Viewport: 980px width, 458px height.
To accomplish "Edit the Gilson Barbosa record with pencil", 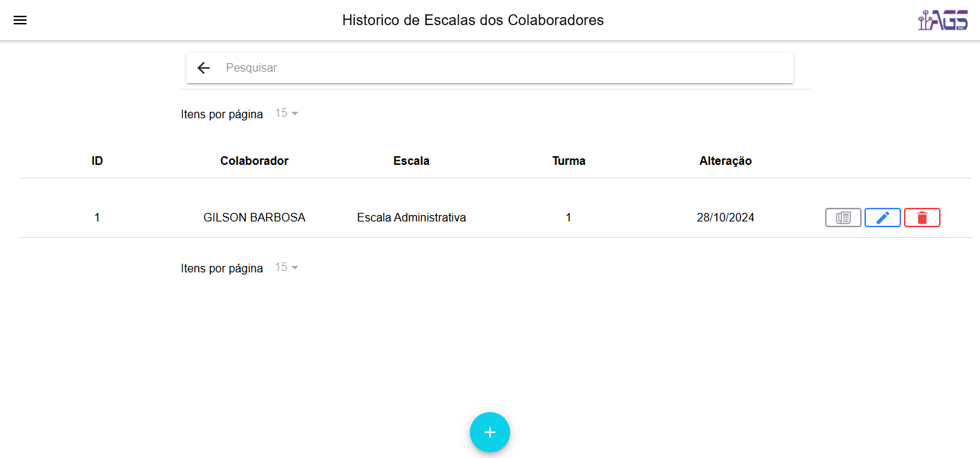I will tap(882, 217).
